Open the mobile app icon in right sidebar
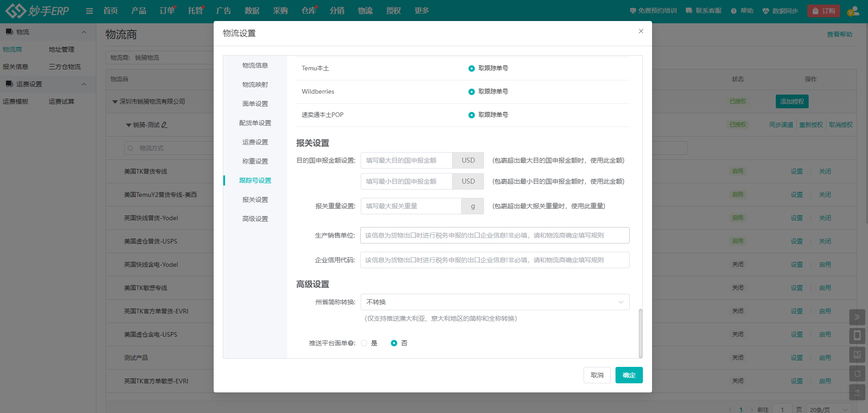 (857, 335)
